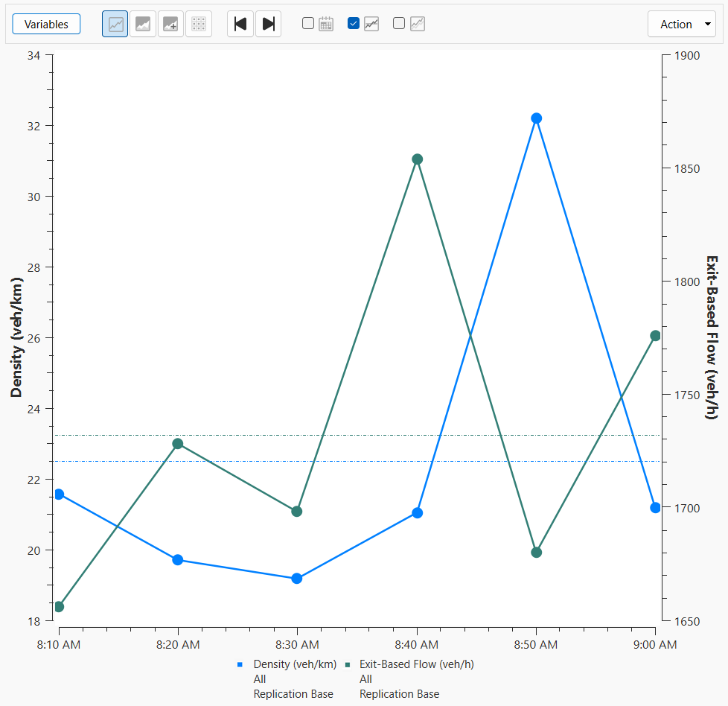Click the double-line chart icon beside checked box
This screenshot has width=728, height=706.
tap(371, 24)
